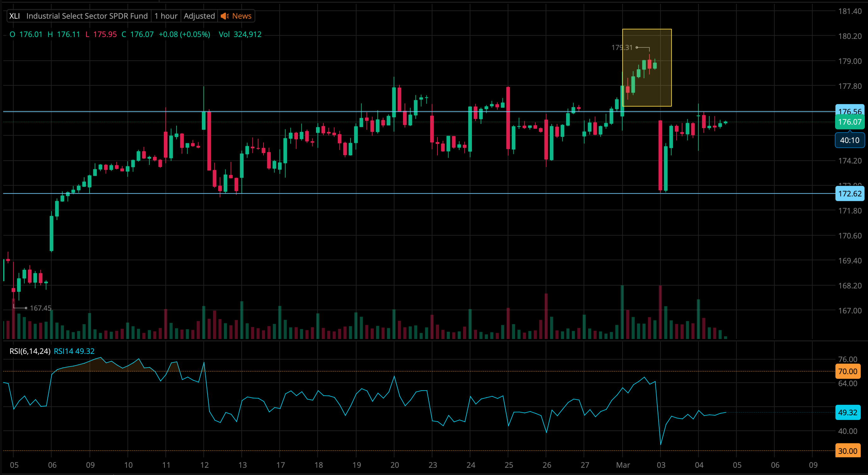This screenshot has height=475, width=868.
Task: Click the orange 30.00 RSI oversold tag
Action: pos(847,451)
